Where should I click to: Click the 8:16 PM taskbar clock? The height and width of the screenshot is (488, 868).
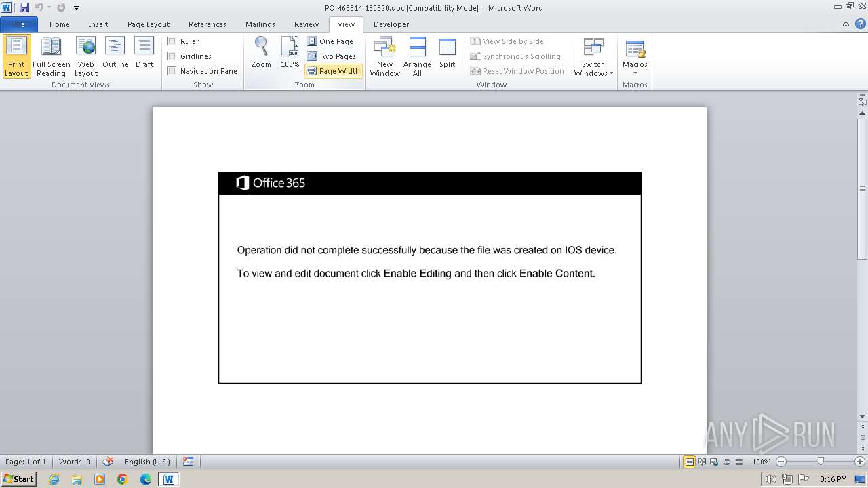tap(833, 479)
